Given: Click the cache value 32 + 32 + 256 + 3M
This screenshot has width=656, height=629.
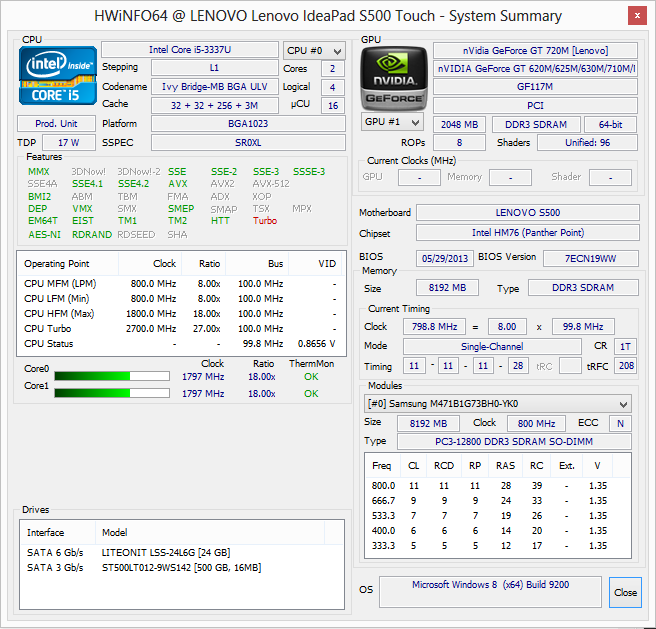Looking at the screenshot, I should (215, 105).
